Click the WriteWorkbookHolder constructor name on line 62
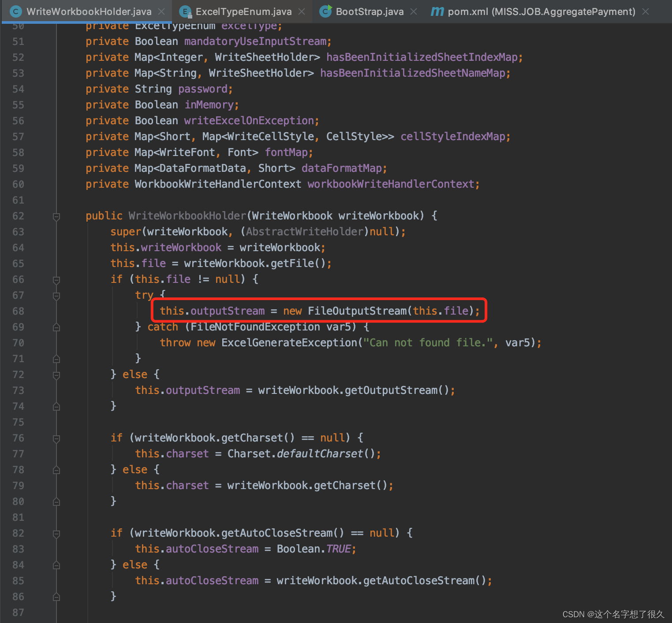This screenshot has height=623, width=672. [x=187, y=216]
